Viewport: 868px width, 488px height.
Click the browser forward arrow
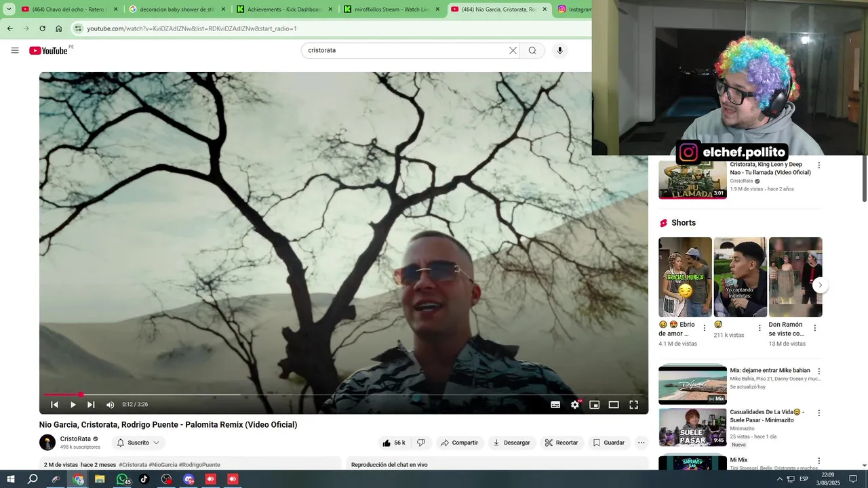26,28
